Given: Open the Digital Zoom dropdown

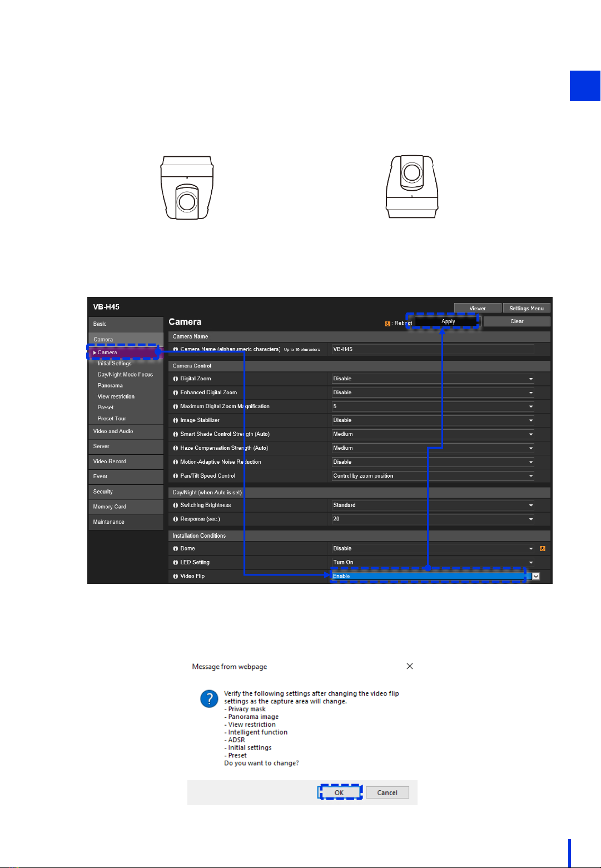Looking at the screenshot, I should pyautogui.click(x=433, y=379).
